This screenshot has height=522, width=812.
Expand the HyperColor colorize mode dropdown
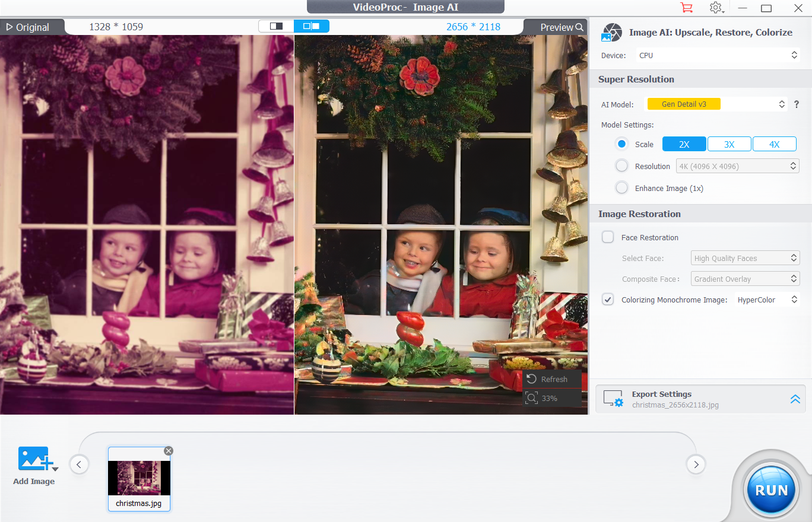point(767,300)
